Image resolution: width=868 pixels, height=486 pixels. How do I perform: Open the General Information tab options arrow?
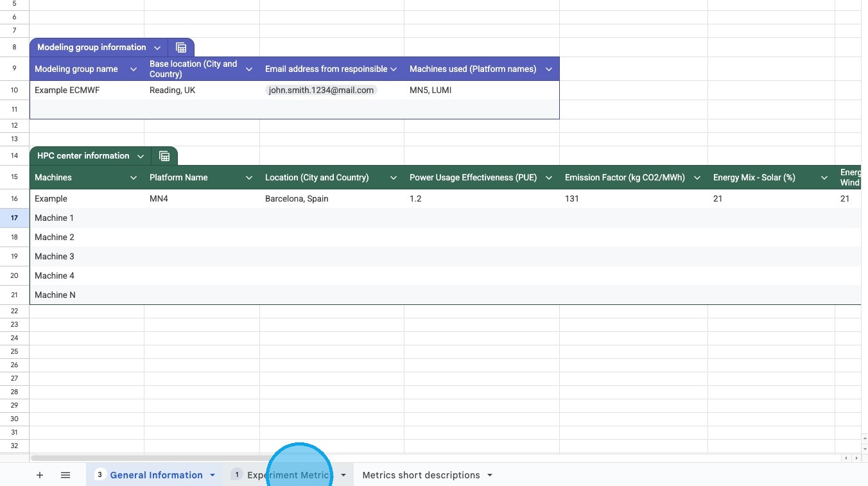click(212, 475)
